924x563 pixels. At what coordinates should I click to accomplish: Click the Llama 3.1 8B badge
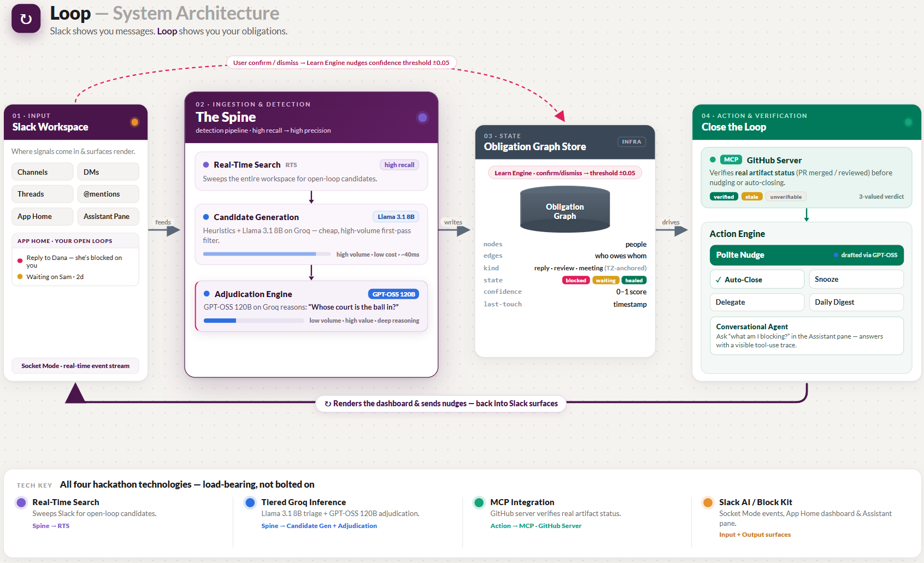396,217
